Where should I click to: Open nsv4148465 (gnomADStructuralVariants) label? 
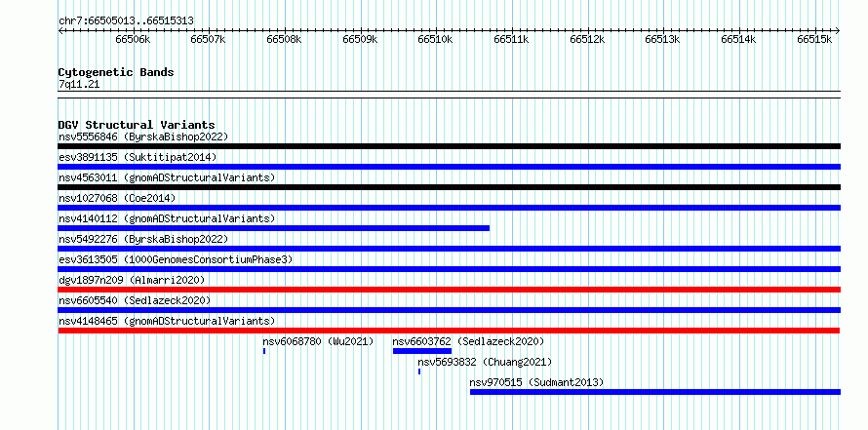point(167,321)
